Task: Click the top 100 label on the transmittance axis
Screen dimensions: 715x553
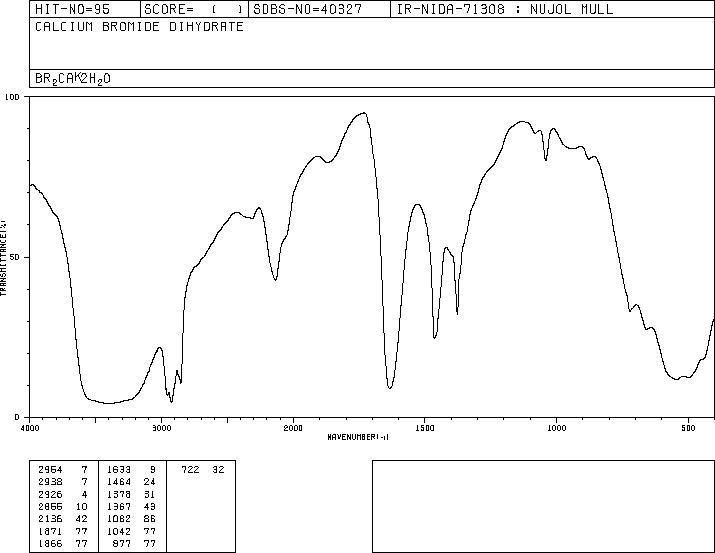Action: coord(12,97)
